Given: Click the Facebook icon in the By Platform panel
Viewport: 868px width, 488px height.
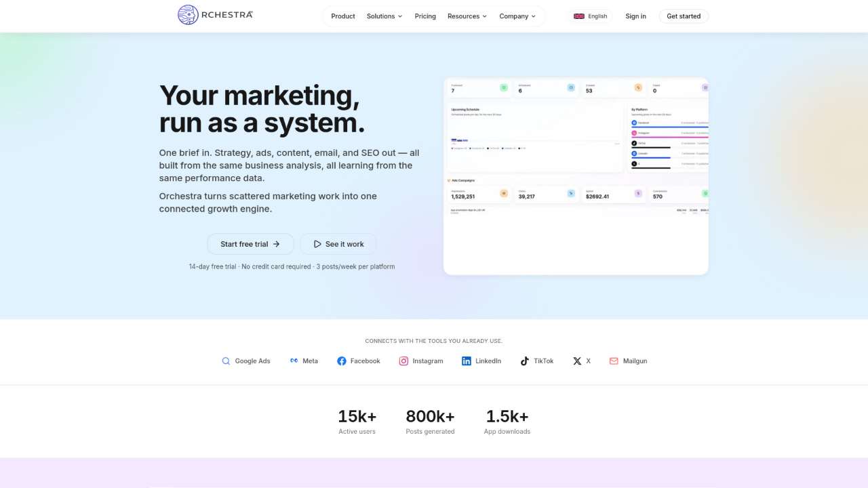Looking at the screenshot, I should pyautogui.click(x=634, y=123).
